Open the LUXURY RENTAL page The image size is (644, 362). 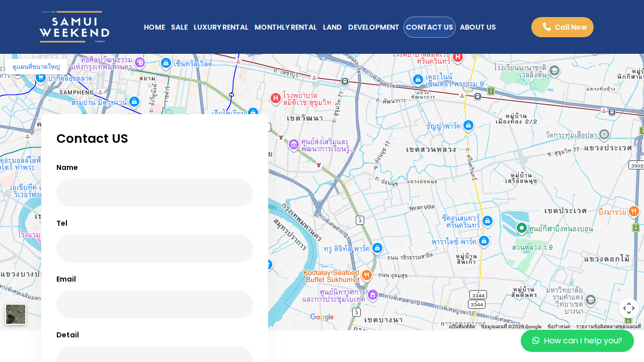click(221, 27)
